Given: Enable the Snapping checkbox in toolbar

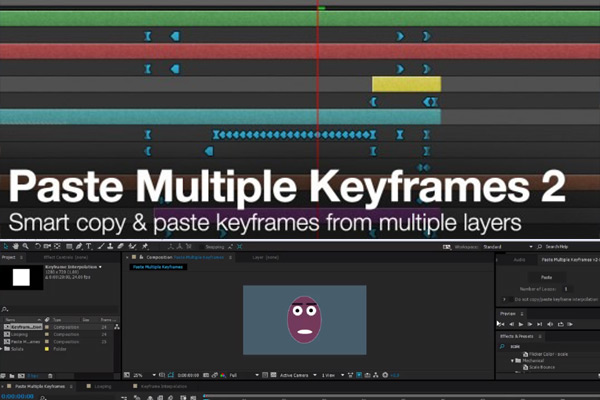Looking at the screenshot, I should [x=202, y=247].
